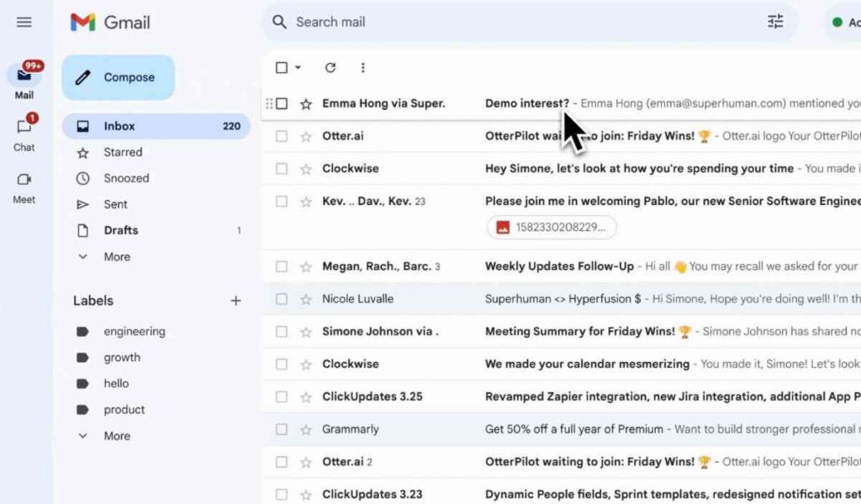The height and width of the screenshot is (504, 861).
Task: Open the main menu hamburger icon
Action: [24, 22]
